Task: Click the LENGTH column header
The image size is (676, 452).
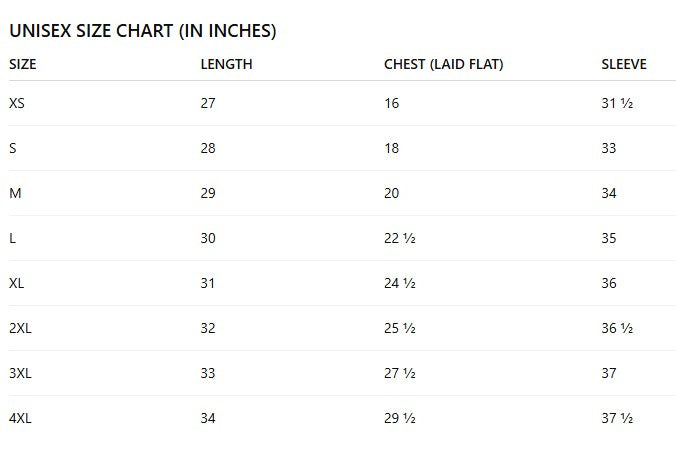Action: 226,64
